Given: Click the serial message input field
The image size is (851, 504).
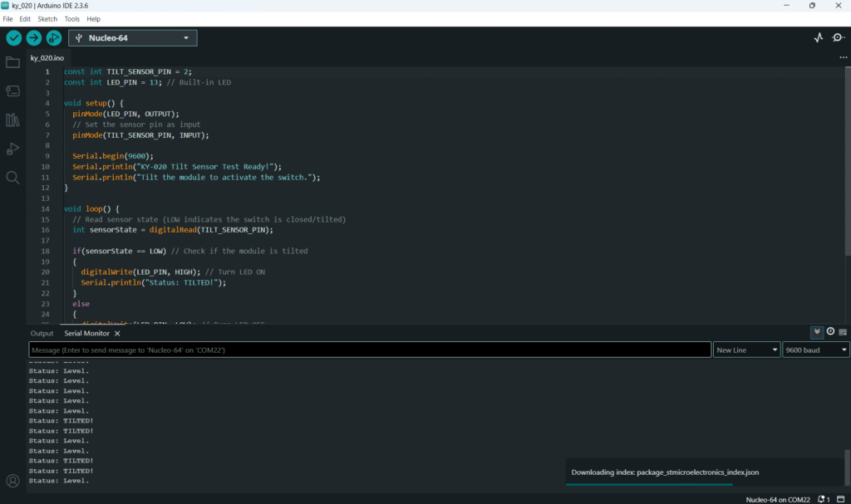Looking at the screenshot, I should (370, 350).
